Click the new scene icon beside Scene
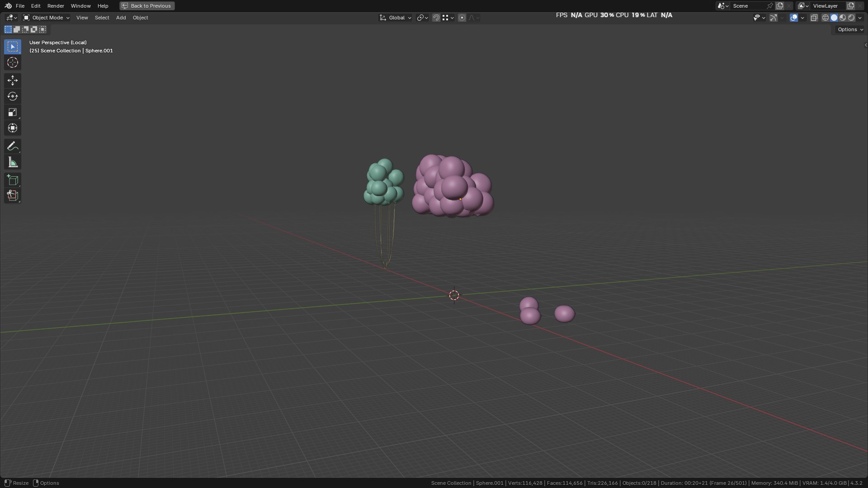 point(780,6)
